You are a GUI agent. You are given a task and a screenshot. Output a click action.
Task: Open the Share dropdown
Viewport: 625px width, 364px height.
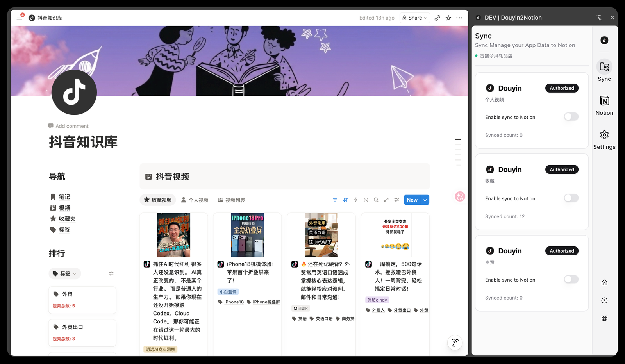click(415, 18)
